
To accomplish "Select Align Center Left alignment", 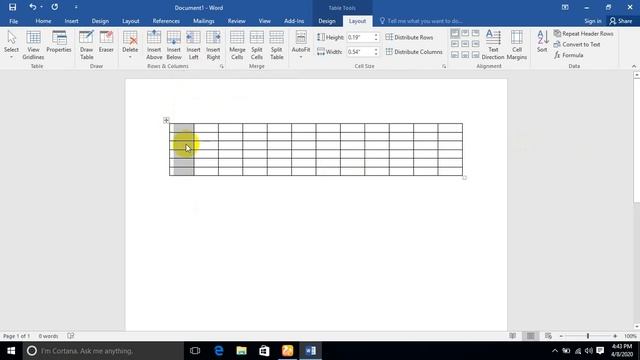I will [455, 44].
